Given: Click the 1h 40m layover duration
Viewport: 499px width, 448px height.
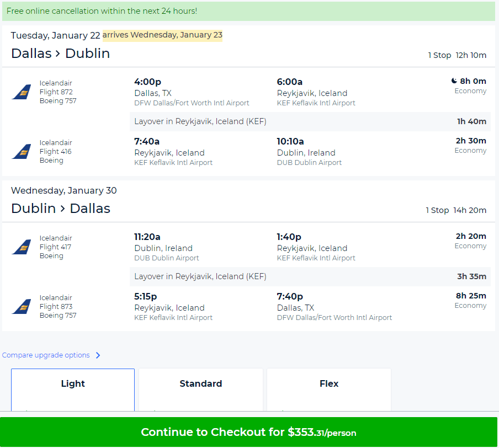Looking at the screenshot, I should click(471, 121).
